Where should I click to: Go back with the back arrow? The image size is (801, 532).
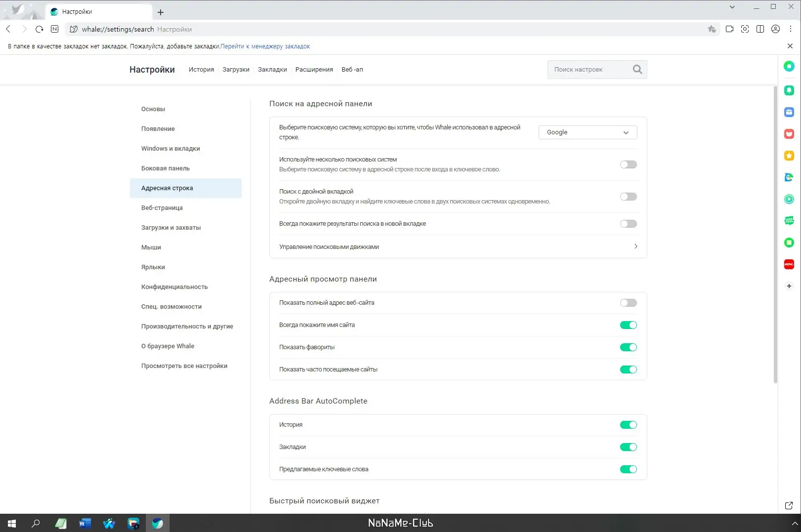pos(8,29)
